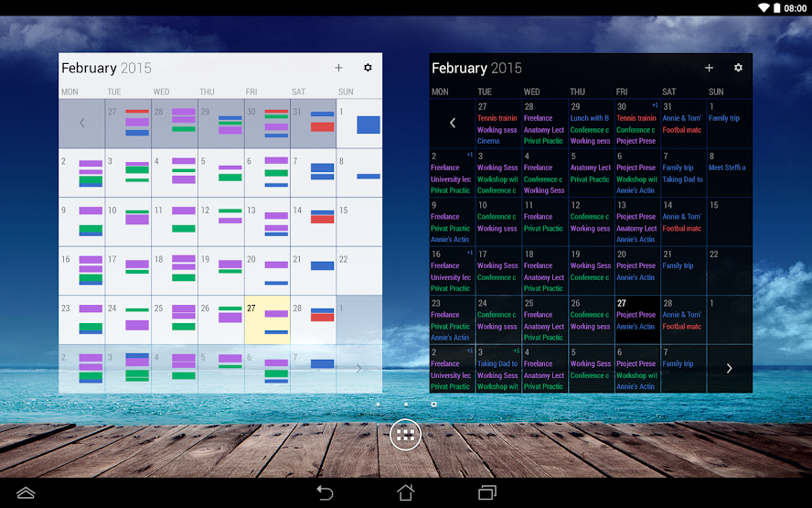Open Tennis trainin event on Tuesday 27
This screenshot has width=812, height=508.
497,118
